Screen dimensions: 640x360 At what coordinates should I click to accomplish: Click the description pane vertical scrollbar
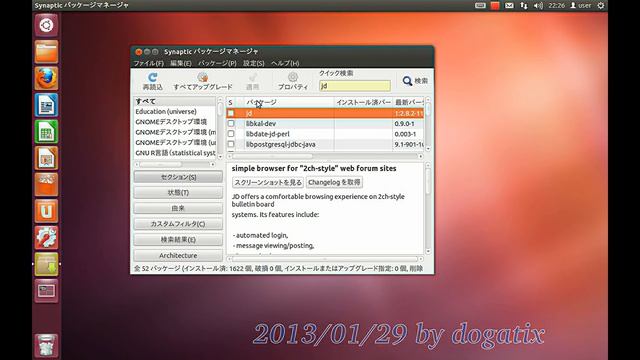click(x=428, y=207)
